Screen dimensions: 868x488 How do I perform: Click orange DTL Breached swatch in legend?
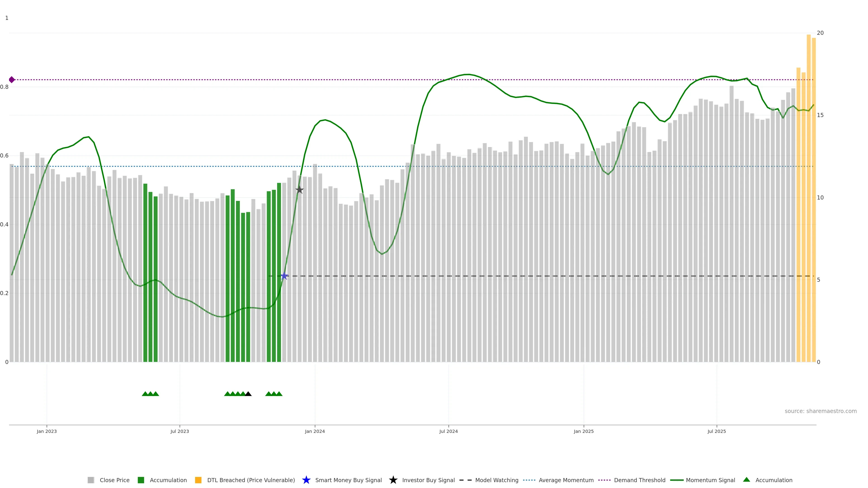pos(198,480)
